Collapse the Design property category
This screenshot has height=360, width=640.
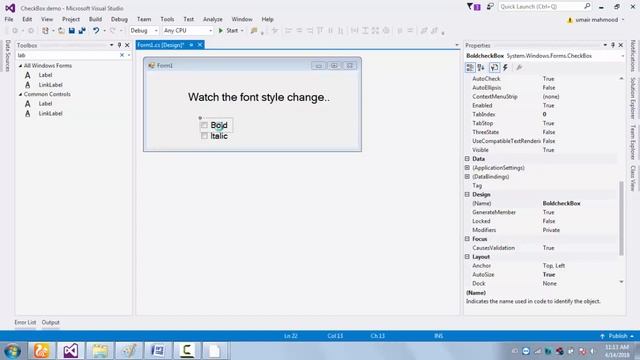coord(467,195)
